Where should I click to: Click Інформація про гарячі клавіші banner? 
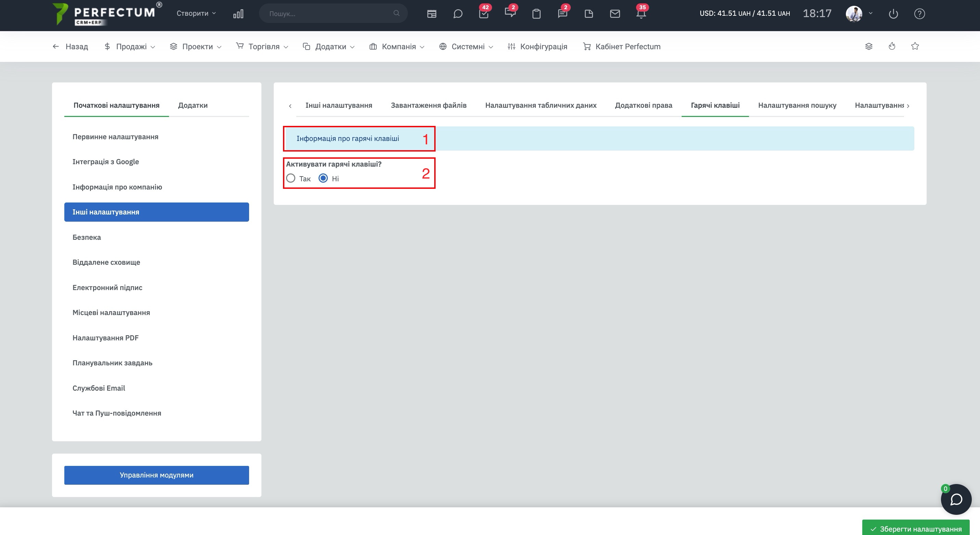600,139
